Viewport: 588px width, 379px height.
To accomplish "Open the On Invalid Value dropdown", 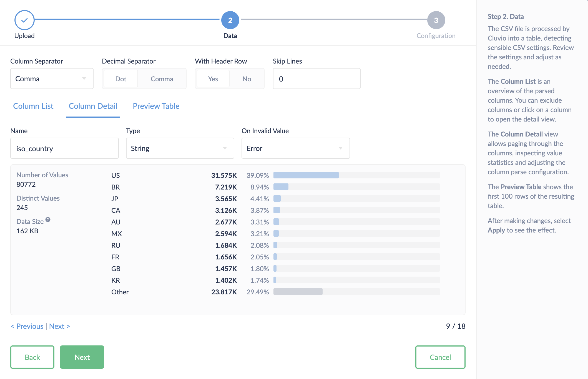I will pos(295,148).
